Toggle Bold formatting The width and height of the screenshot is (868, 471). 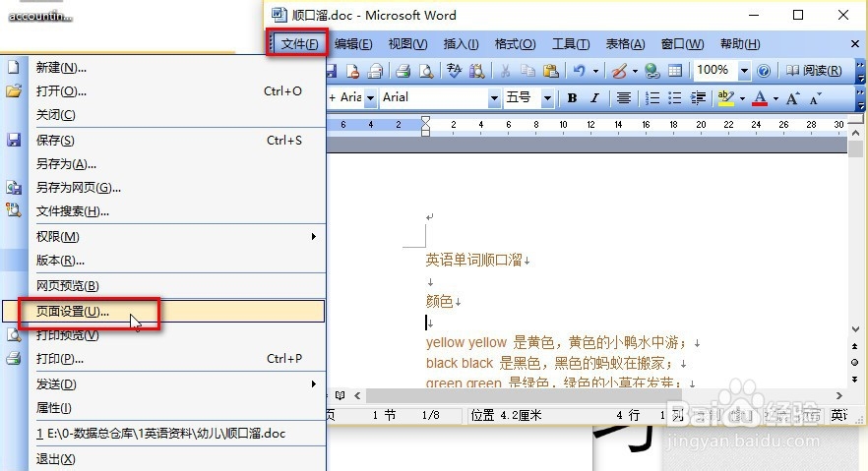(x=573, y=98)
